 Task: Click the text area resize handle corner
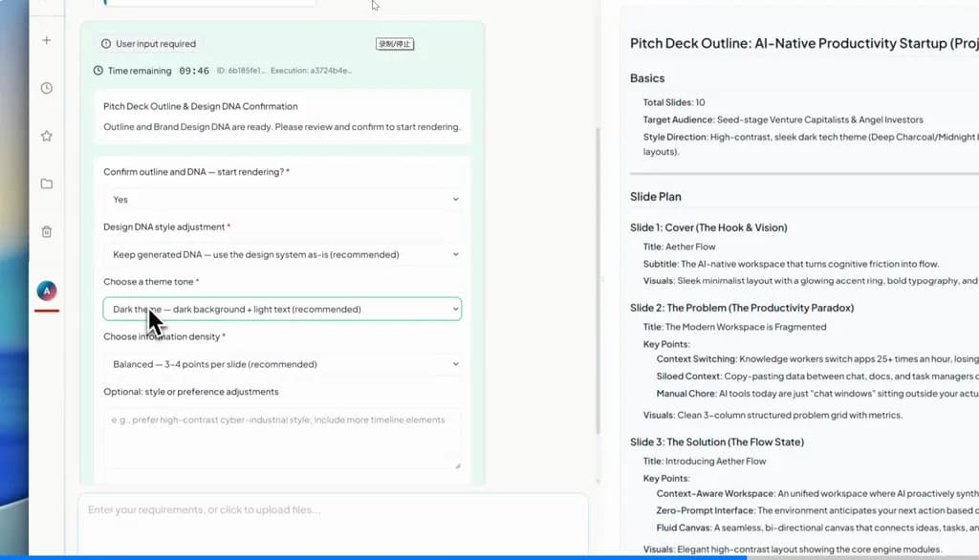click(458, 465)
